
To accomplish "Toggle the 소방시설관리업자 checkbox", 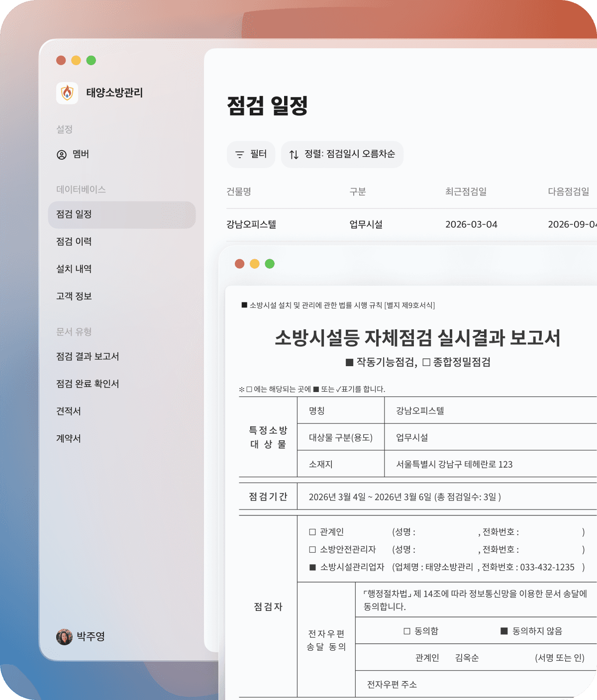I will tap(312, 567).
